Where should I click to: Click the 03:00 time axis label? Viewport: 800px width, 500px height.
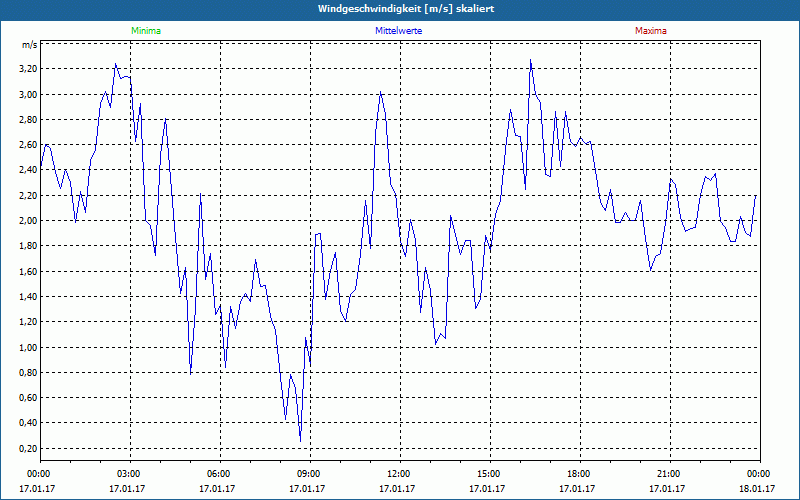click(x=129, y=474)
